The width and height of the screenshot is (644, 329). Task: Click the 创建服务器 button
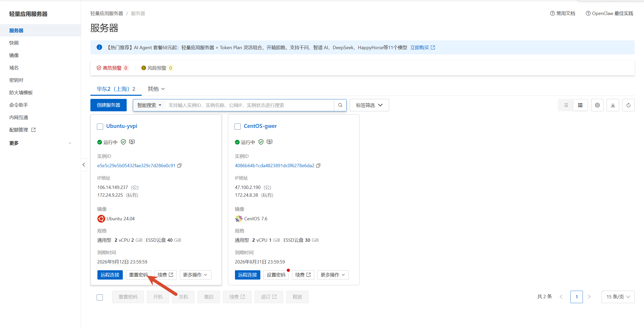[x=109, y=105]
